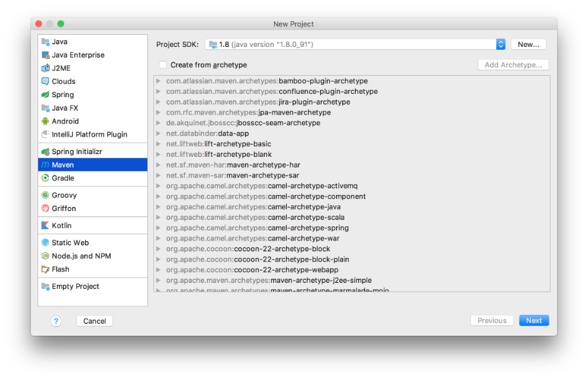Click the Spring leaf icon in sidebar

point(46,94)
